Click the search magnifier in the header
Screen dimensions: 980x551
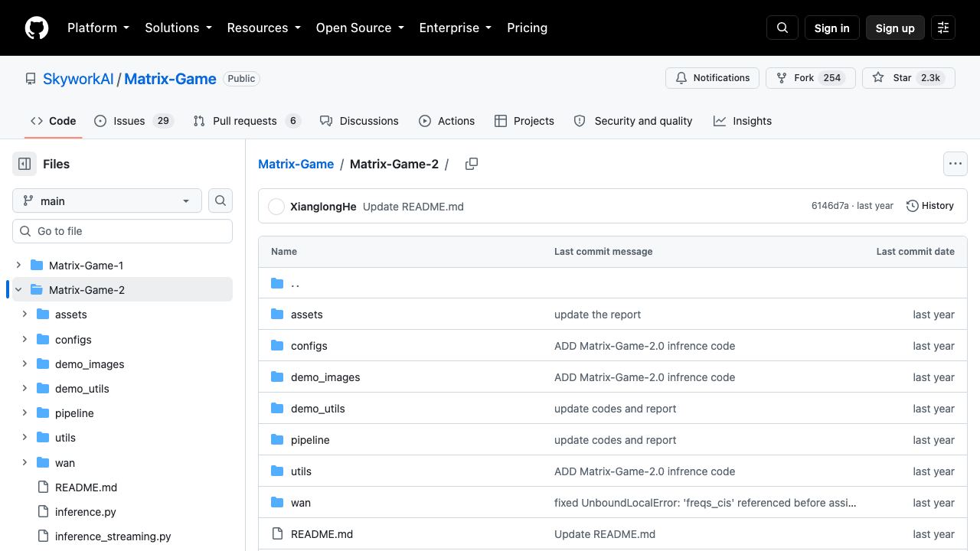[x=782, y=28]
